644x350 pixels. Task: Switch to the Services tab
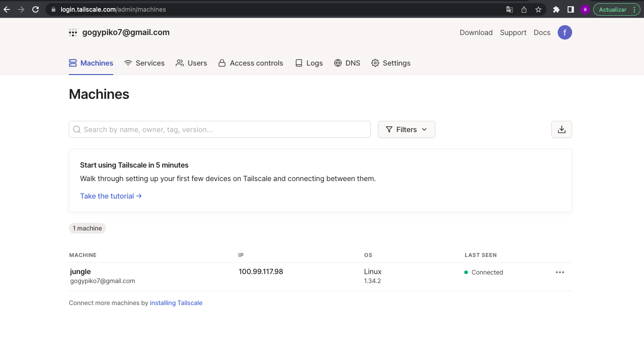144,63
